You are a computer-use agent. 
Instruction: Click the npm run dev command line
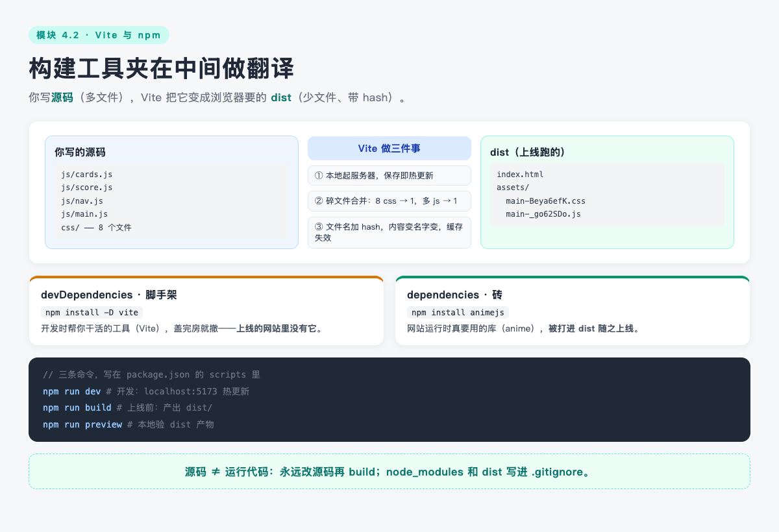(146, 392)
